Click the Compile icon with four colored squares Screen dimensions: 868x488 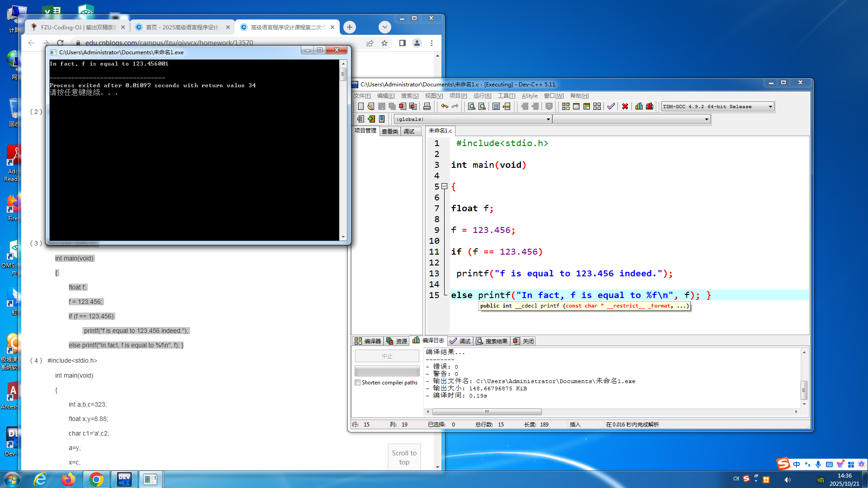(x=566, y=106)
